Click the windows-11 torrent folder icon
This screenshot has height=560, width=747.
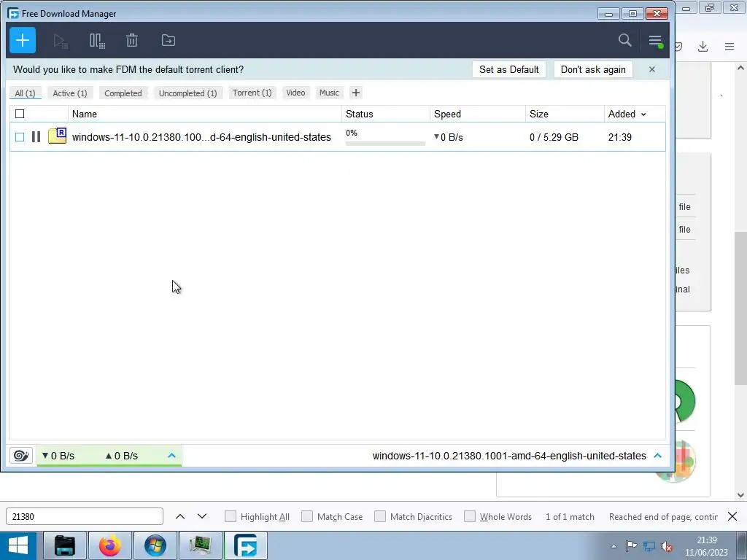point(57,136)
